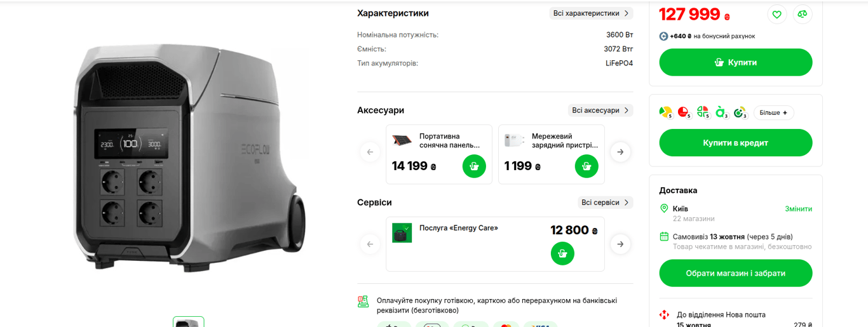
Task: Click Обрати магазин і забрати button
Action: [x=736, y=273]
